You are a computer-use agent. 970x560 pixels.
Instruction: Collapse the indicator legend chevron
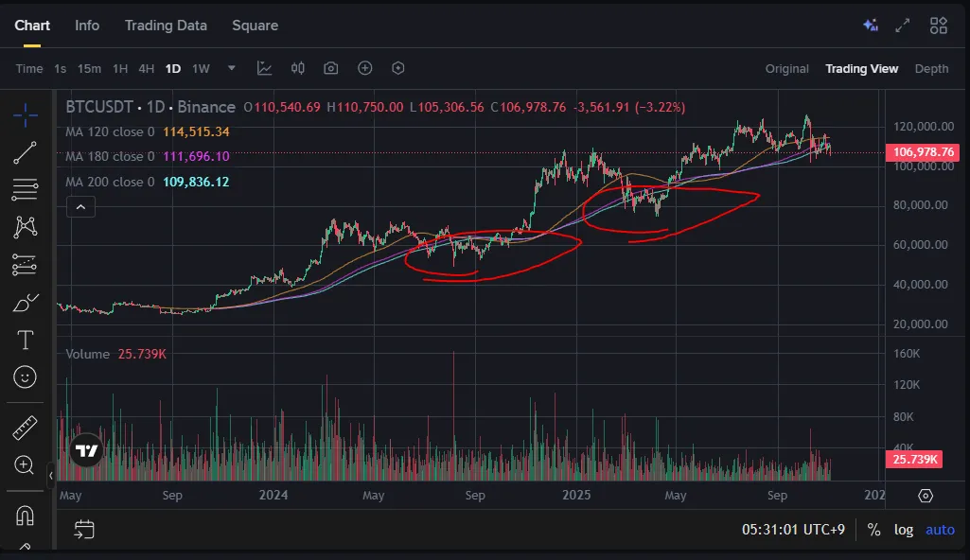80,207
